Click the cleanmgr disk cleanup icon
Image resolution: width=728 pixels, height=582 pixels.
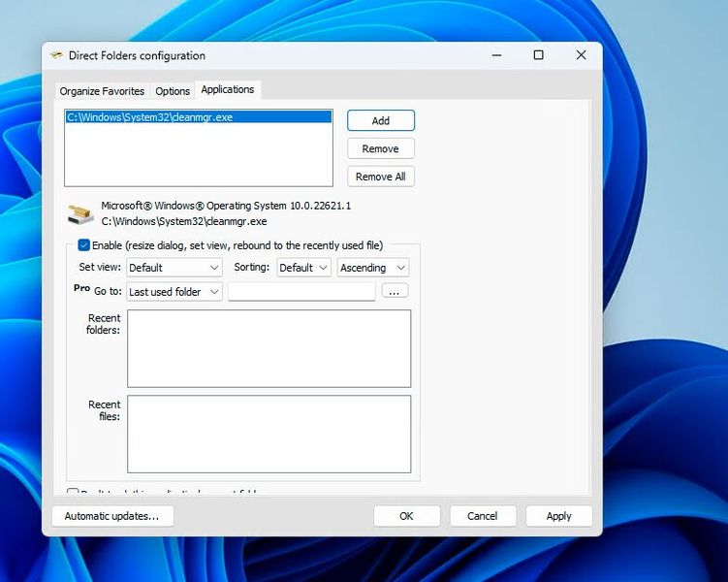tap(80, 214)
